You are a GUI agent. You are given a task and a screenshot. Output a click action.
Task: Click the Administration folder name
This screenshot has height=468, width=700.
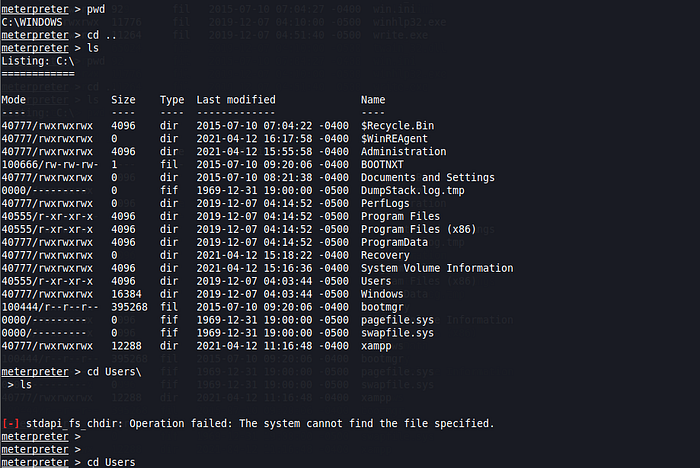(x=404, y=152)
